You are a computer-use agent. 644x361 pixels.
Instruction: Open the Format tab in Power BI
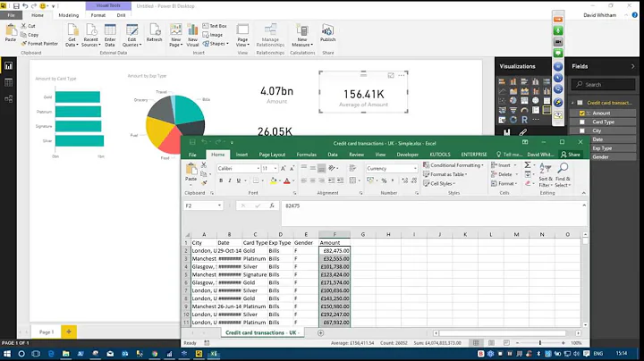pos(97,15)
